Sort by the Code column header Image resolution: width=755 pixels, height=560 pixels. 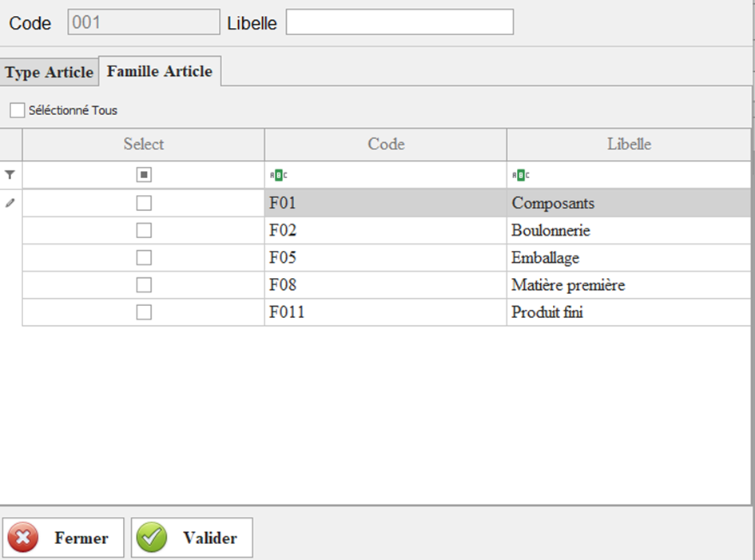(x=386, y=145)
